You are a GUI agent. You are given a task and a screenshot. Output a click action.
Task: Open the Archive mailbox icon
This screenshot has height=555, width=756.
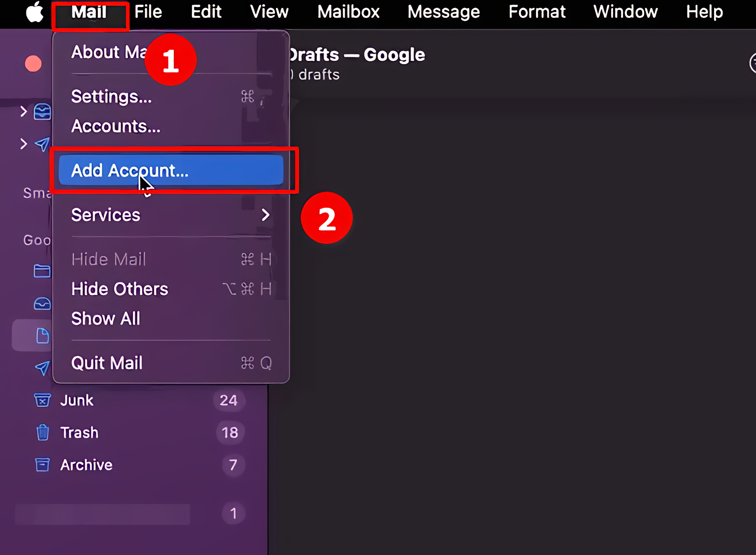[43, 465]
